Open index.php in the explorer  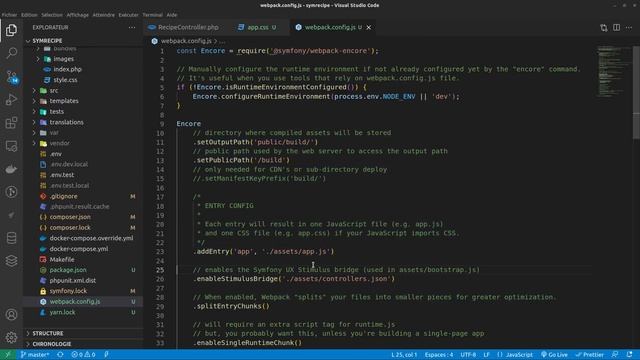(x=67, y=69)
